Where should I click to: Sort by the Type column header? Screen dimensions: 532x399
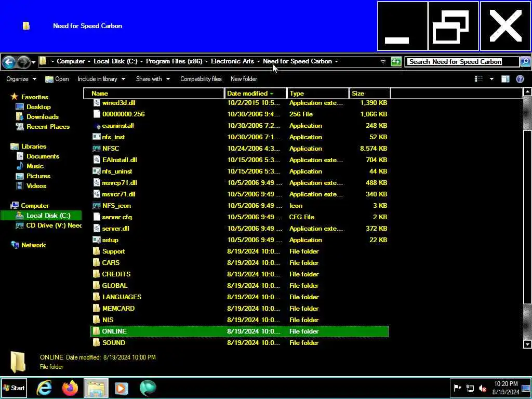(318, 94)
